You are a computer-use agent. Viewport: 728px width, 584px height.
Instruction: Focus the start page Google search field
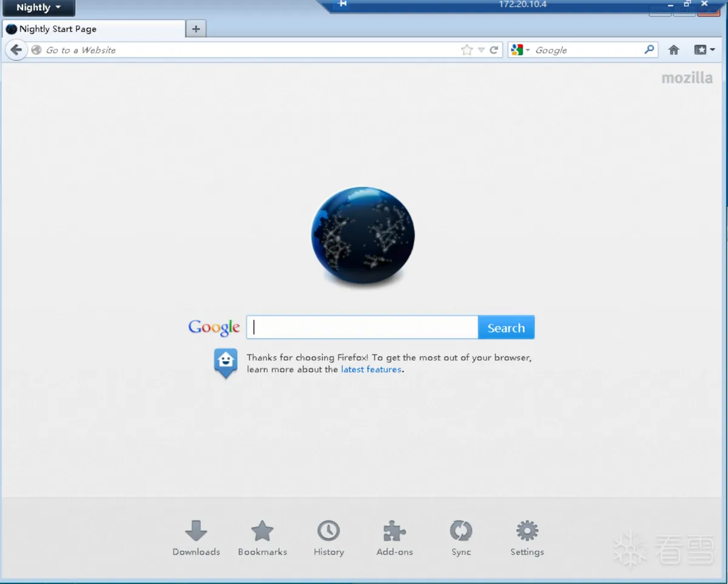(362, 327)
